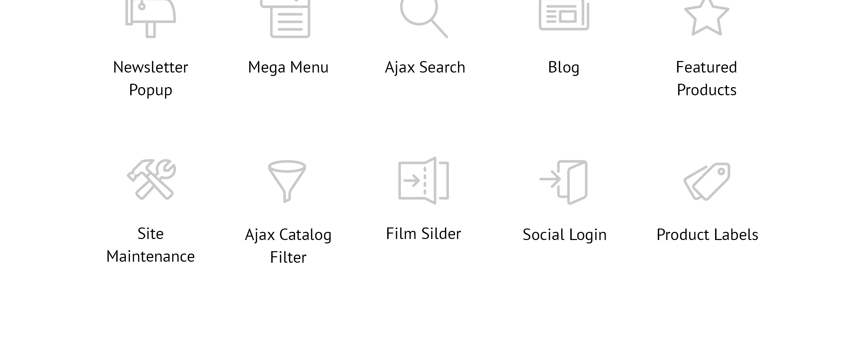This screenshot has width=868, height=339.
Task: Click the funnel Ajax Catalog Filter icon
Action: point(287,181)
